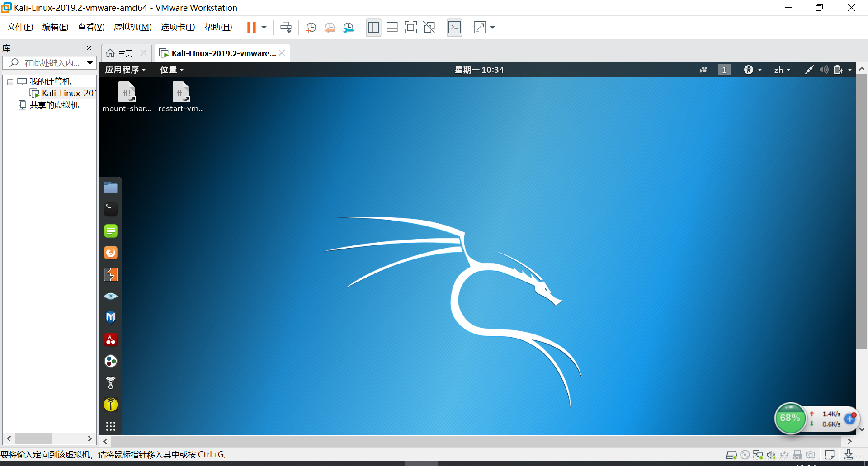This screenshot has height=466, width=868.
Task: Click the volume speaker icon in Kali panel
Action: pos(824,70)
